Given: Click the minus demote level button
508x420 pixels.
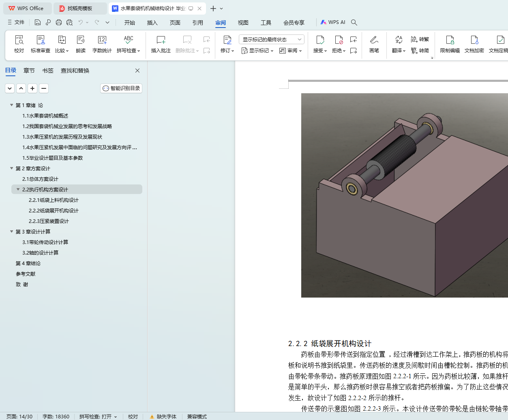Looking at the screenshot, I should (x=44, y=88).
